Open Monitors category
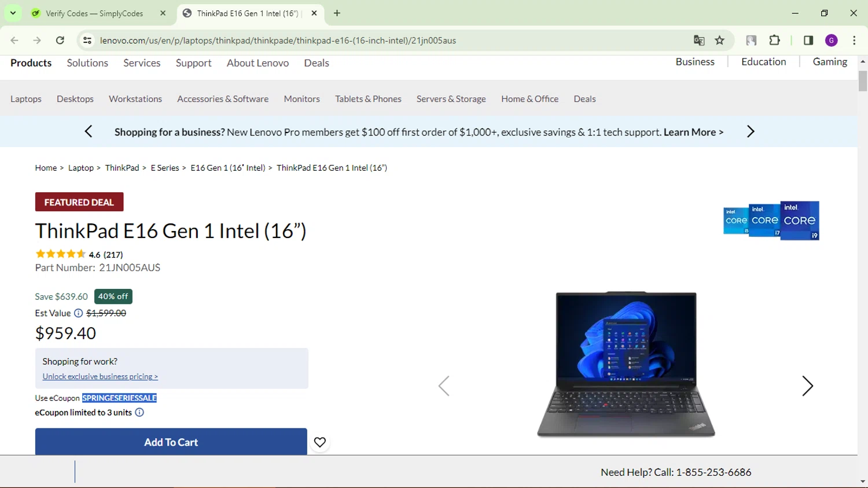Screen dimensions: 868x488 (301, 99)
